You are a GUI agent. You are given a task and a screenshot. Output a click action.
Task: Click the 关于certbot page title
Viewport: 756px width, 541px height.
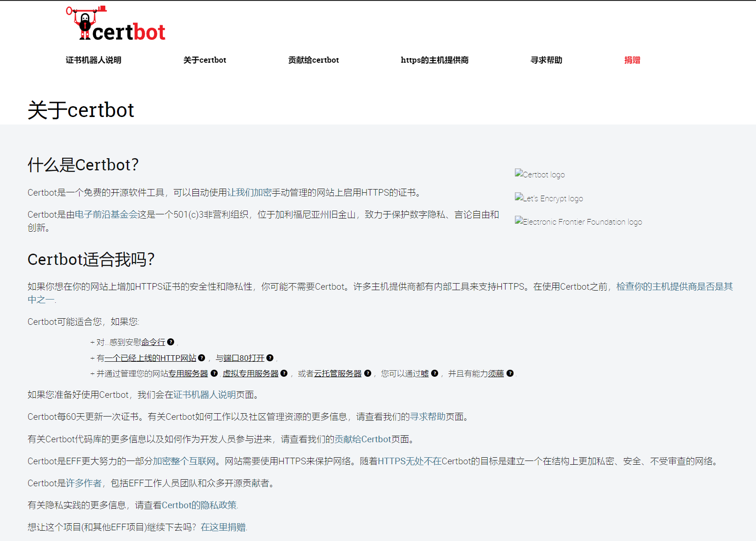click(81, 110)
